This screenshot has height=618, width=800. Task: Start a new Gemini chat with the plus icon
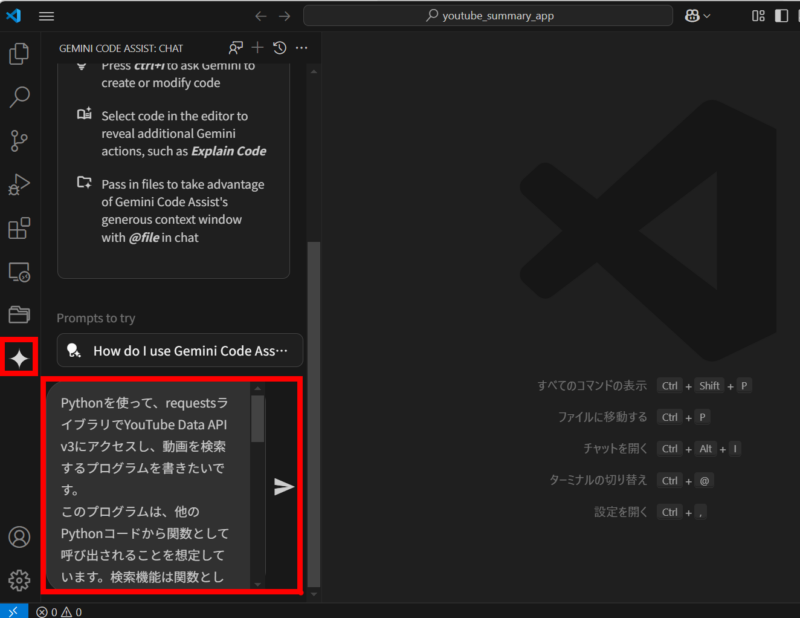[258, 47]
